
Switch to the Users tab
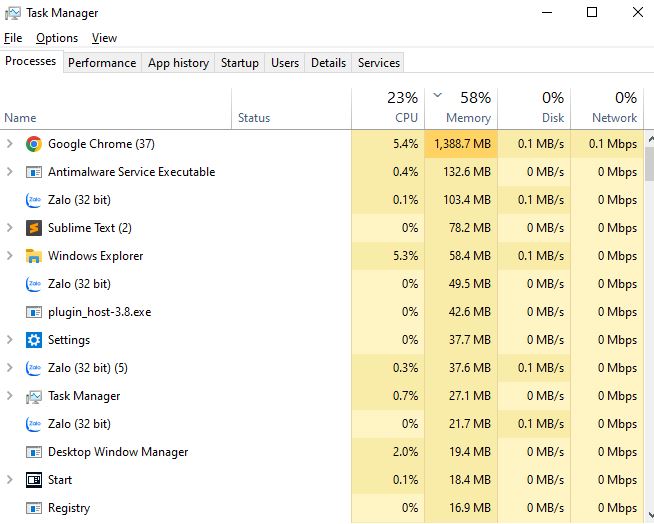point(285,63)
